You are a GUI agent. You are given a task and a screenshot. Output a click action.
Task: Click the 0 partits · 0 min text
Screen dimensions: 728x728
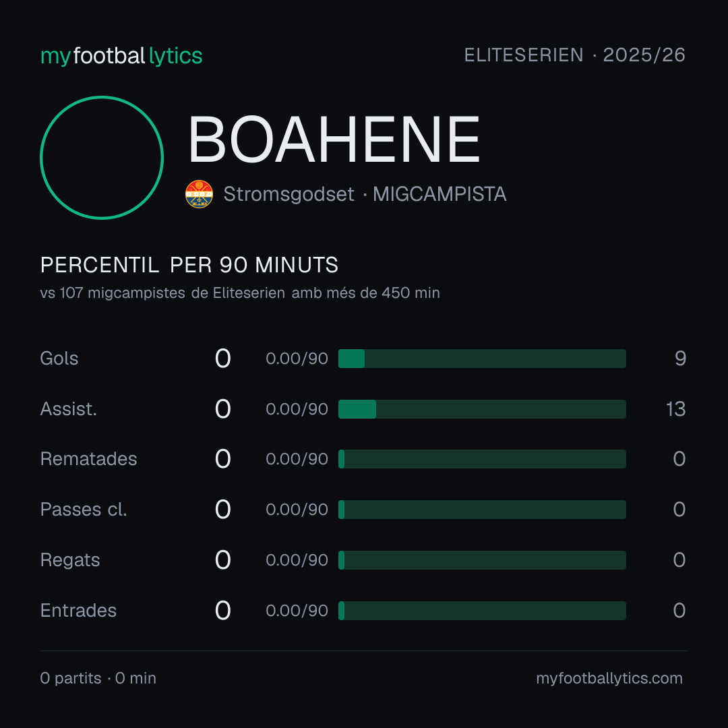tap(98, 678)
